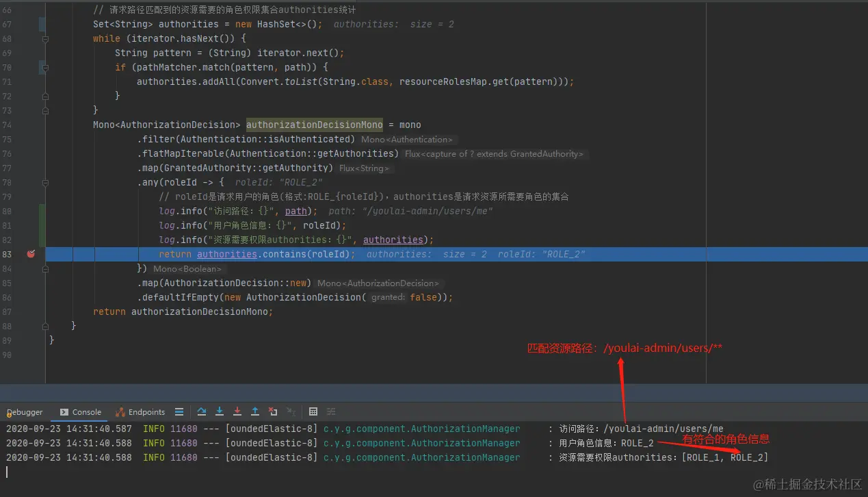
Task: Click the Step Out debug icon
Action: tap(255, 411)
